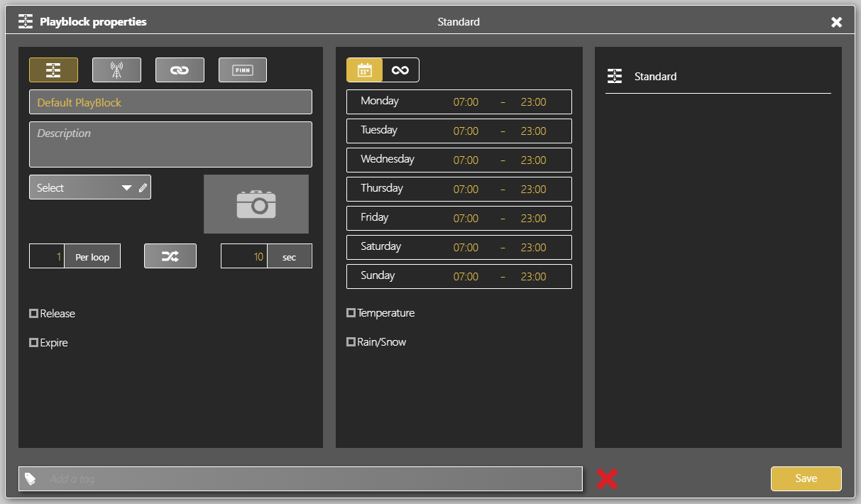Image resolution: width=861 pixels, height=504 pixels.
Task: Select the Friday schedule row label
Action: (375, 217)
